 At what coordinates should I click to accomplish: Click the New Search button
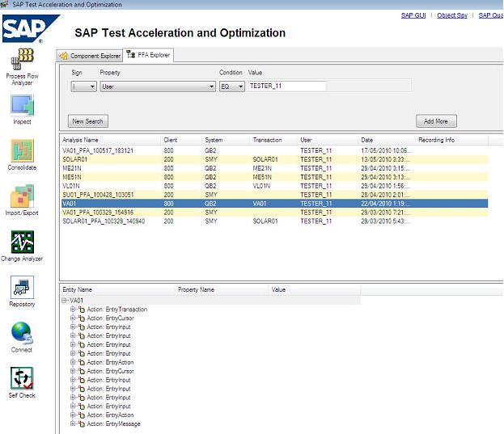click(x=87, y=121)
